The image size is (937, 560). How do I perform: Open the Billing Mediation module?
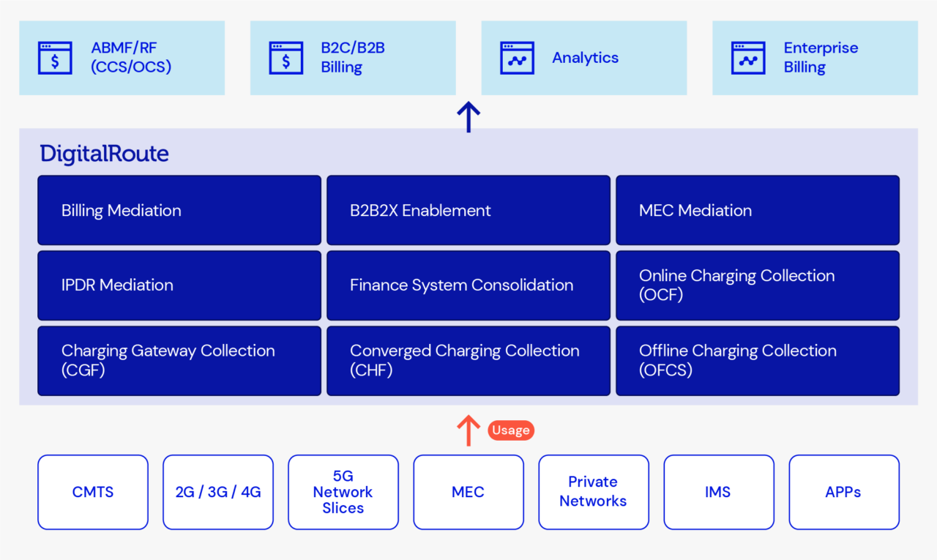click(179, 210)
